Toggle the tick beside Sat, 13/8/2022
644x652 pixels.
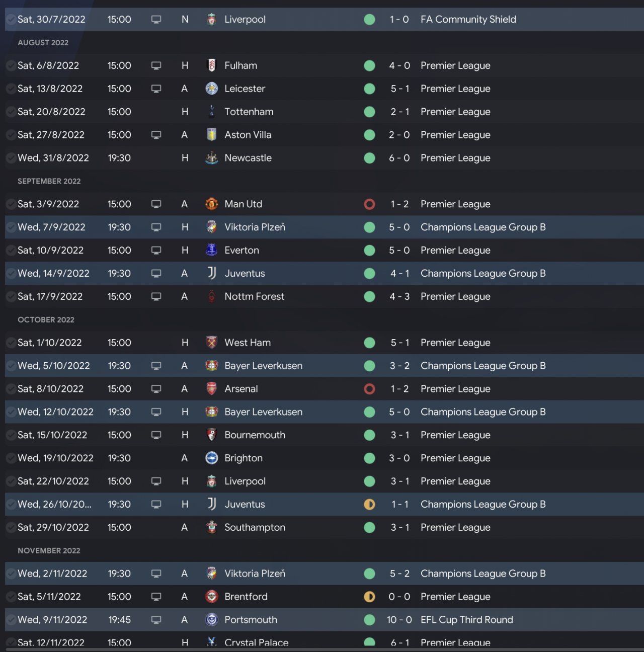(x=11, y=89)
